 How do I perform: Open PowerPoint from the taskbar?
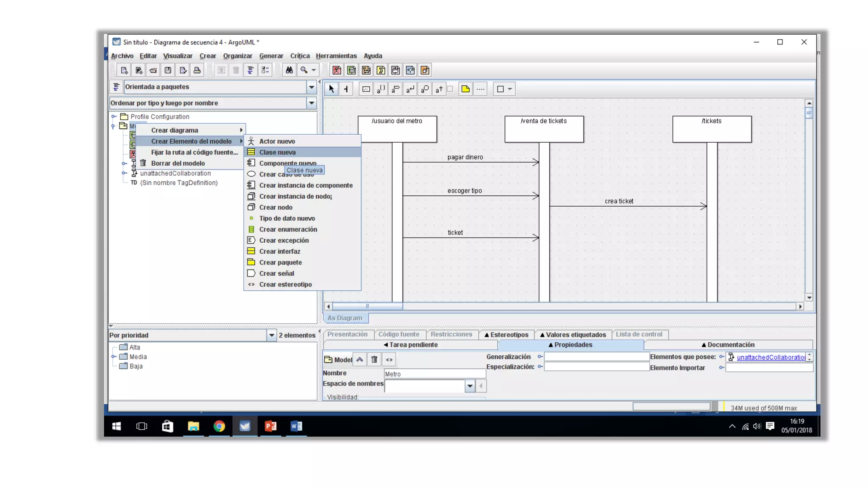tap(270, 426)
